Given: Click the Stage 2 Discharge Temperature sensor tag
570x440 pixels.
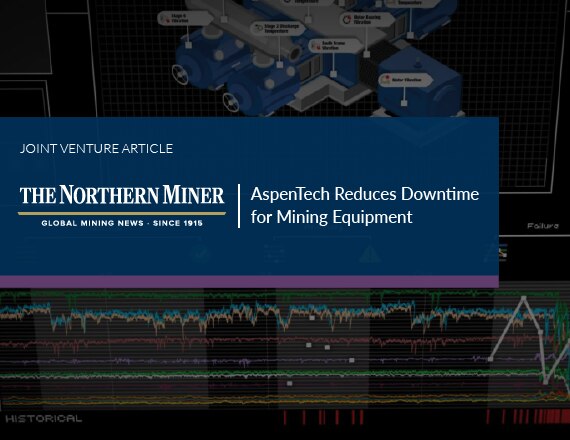Looking at the screenshot, I should pos(278,28).
